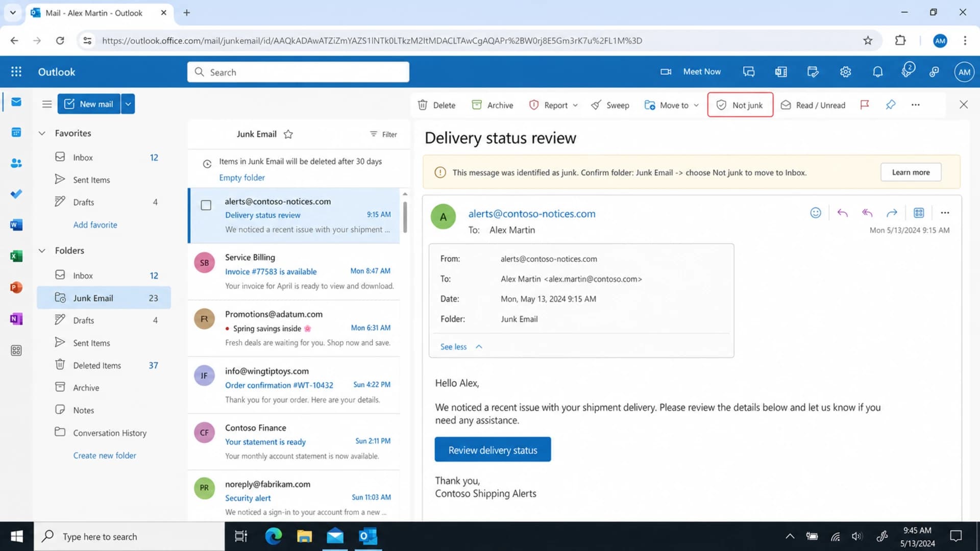The width and height of the screenshot is (980, 551).
Task: Click the message list scrollbar
Action: click(x=405, y=217)
